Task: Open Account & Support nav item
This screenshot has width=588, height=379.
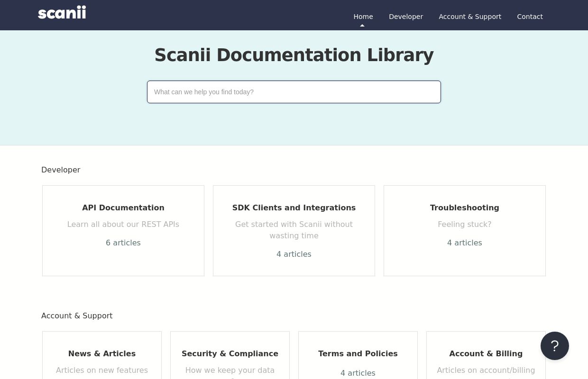Action: pos(470,17)
